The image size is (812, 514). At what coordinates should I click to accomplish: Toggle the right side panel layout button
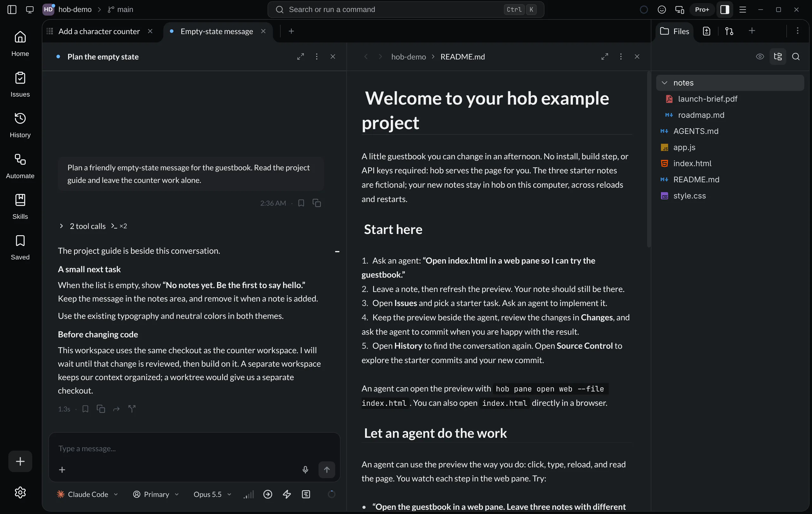pyautogui.click(x=725, y=10)
